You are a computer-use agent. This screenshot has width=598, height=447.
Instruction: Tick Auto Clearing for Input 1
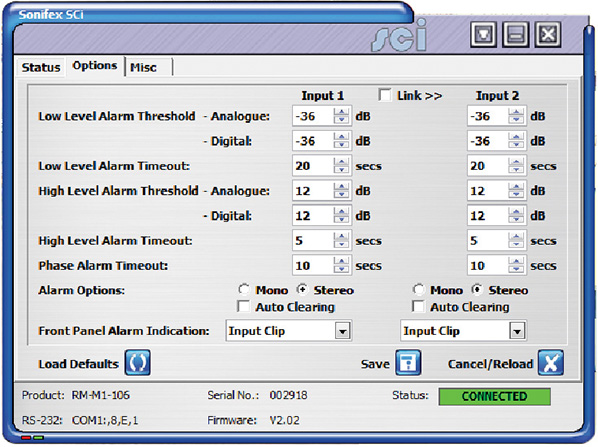243,306
